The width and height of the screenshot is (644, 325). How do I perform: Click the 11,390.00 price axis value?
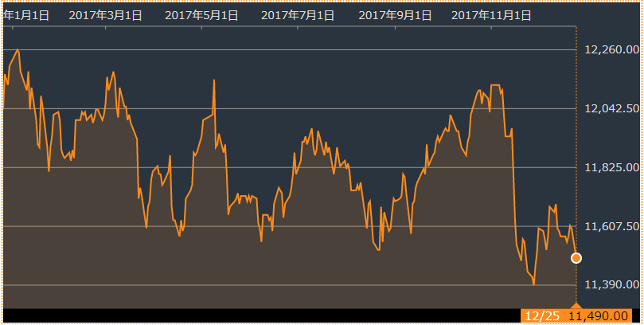coord(612,284)
